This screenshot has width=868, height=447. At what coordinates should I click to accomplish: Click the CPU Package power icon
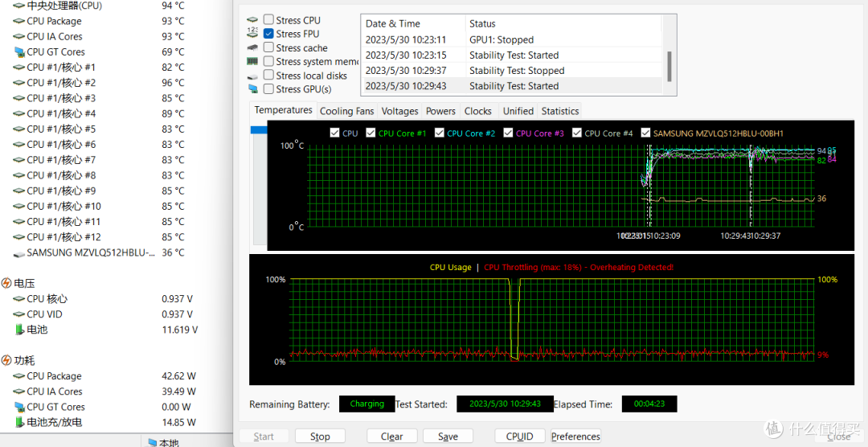coord(18,376)
